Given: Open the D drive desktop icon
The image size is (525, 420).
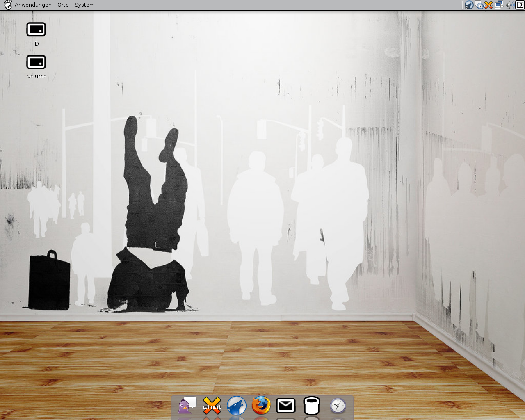Looking at the screenshot, I should click(36, 30).
